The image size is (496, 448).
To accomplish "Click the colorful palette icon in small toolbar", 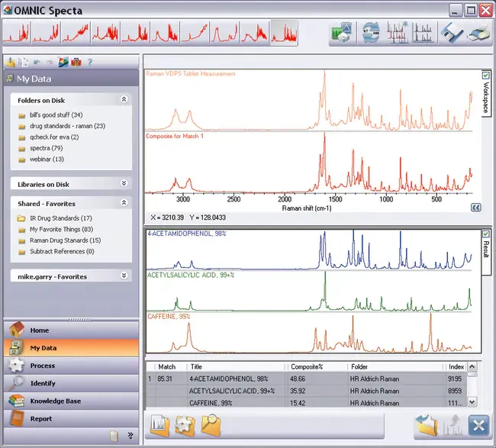I will pos(63,63).
